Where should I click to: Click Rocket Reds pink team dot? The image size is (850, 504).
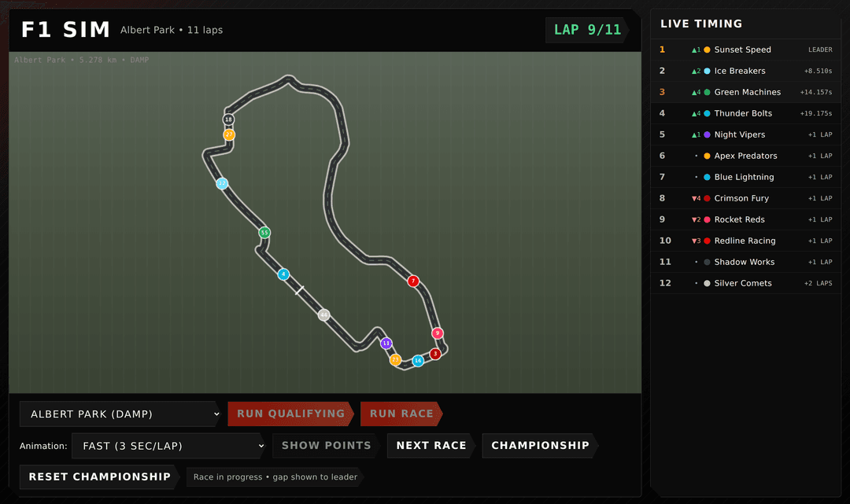(x=707, y=219)
